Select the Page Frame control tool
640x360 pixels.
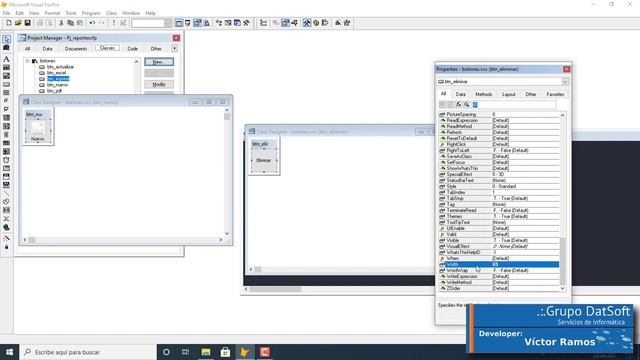7,169
